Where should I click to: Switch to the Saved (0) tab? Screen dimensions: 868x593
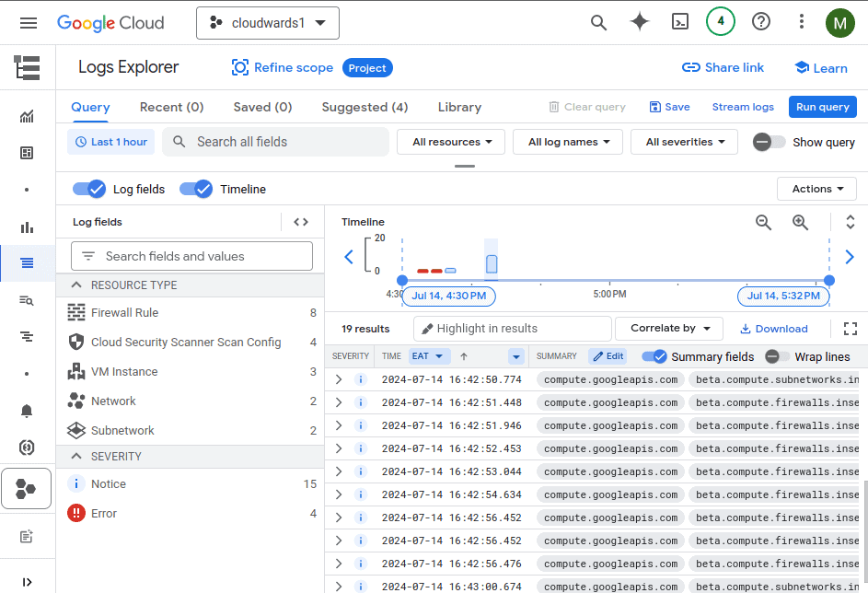tap(262, 107)
